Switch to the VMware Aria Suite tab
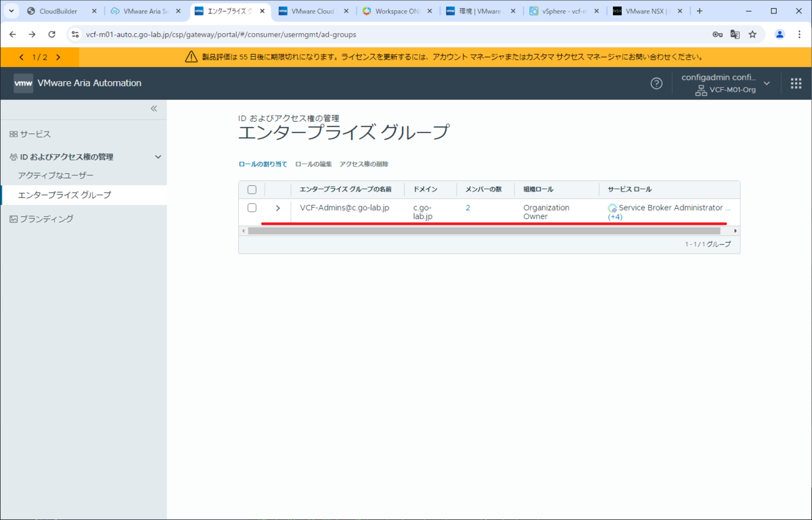This screenshot has height=520, width=812. click(145, 11)
